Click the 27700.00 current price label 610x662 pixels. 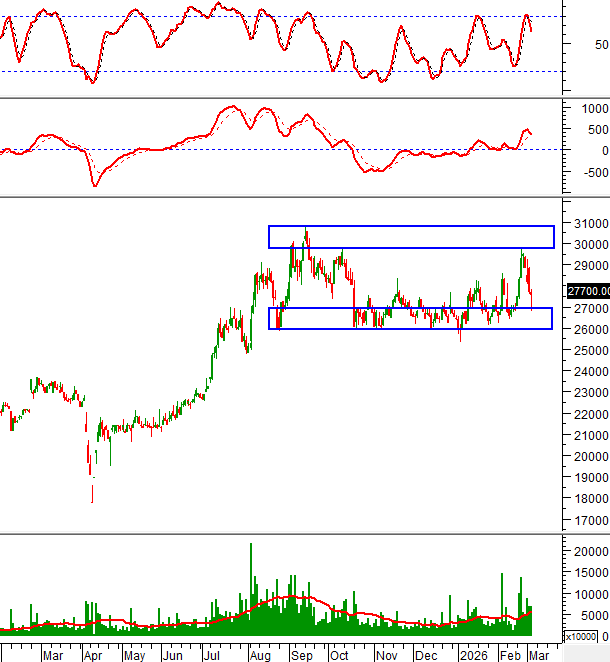(x=587, y=291)
